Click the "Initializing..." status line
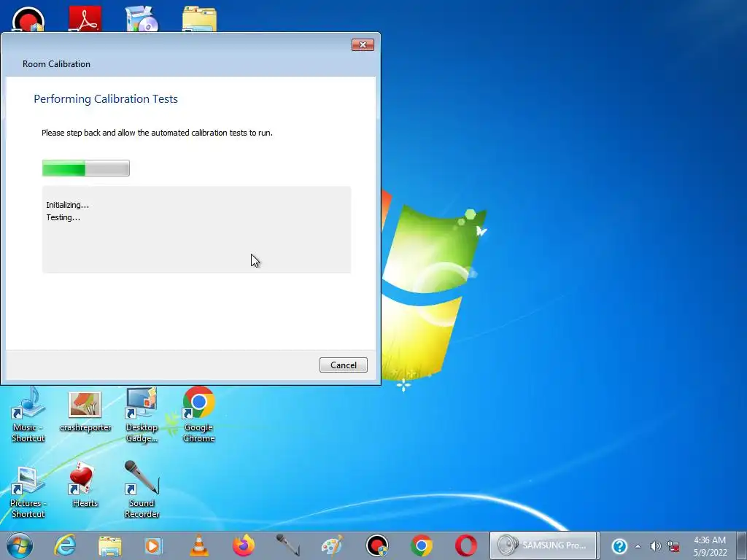The image size is (747, 560). click(x=67, y=205)
